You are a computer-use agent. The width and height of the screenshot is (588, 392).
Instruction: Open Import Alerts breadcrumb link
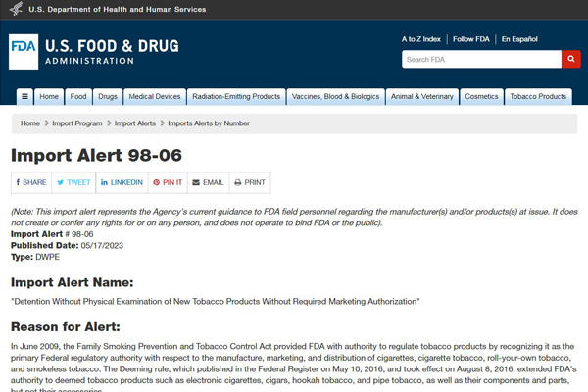135,123
